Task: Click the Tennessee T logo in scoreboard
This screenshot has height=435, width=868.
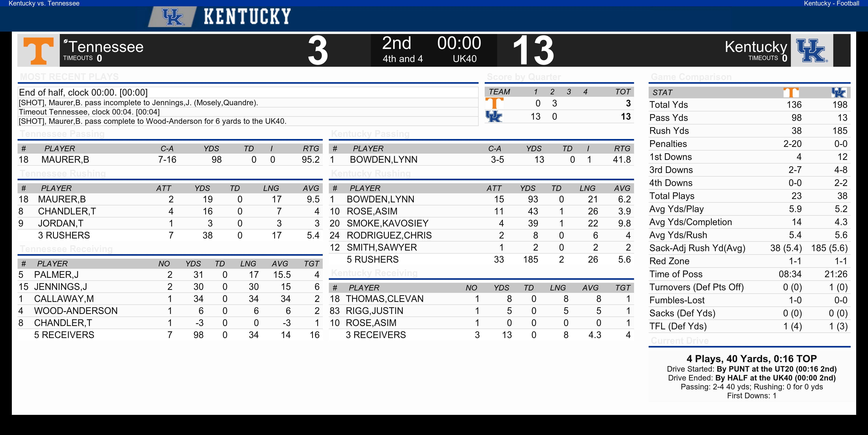Action: pos(38,51)
